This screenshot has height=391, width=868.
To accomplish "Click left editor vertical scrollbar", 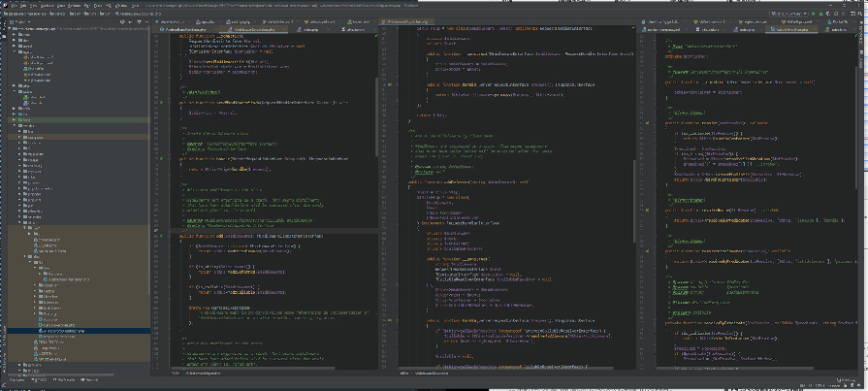I will [x=377, y=116].
